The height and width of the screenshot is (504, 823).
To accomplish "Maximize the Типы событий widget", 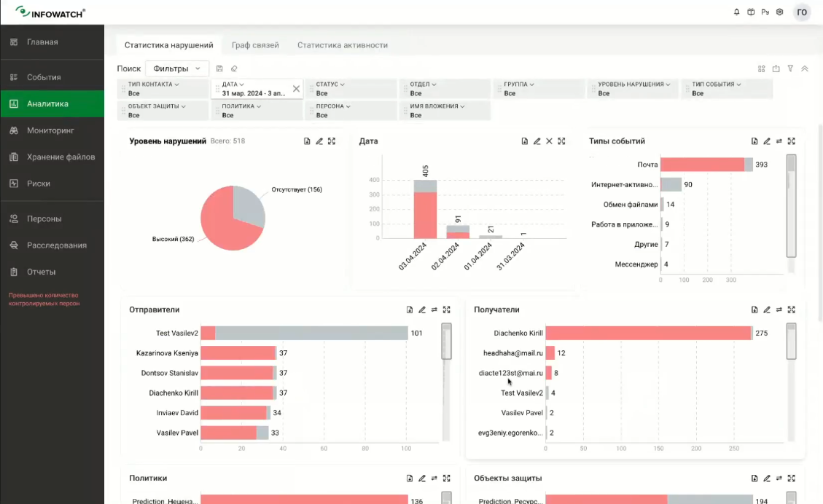I will click(792, 141).
